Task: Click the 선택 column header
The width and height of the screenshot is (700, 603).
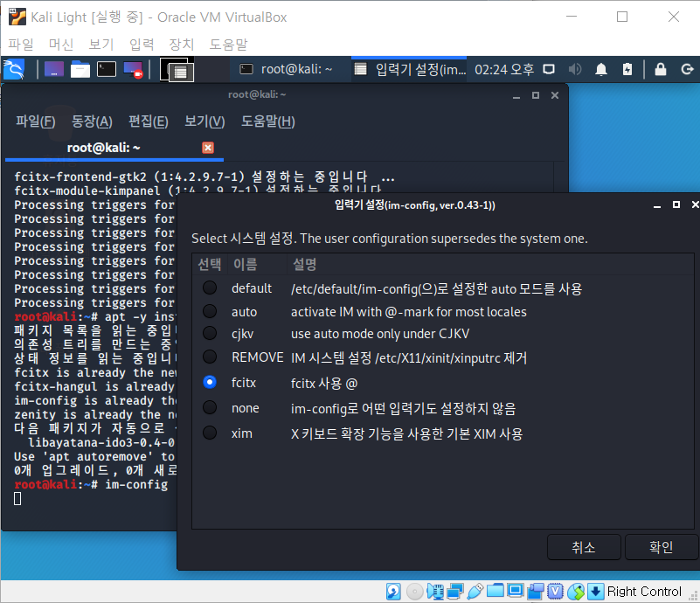Action: [x=210, y=264]
